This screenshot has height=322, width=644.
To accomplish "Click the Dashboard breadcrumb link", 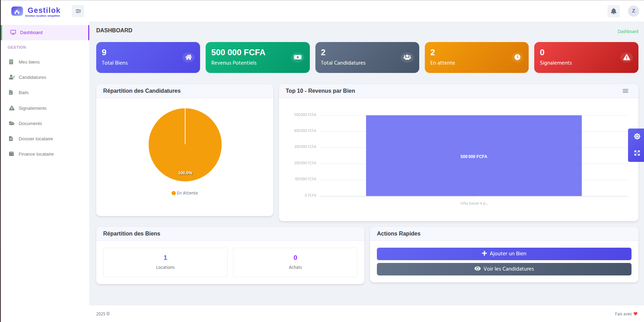I will click(x=628, y=31).
